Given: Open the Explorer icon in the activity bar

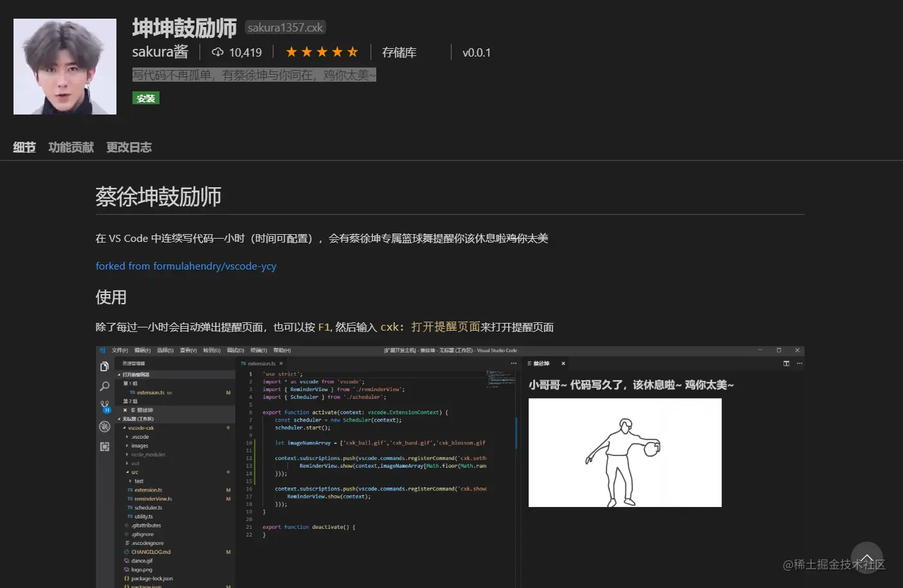Looking at the screenshot, I should [104, 367].
